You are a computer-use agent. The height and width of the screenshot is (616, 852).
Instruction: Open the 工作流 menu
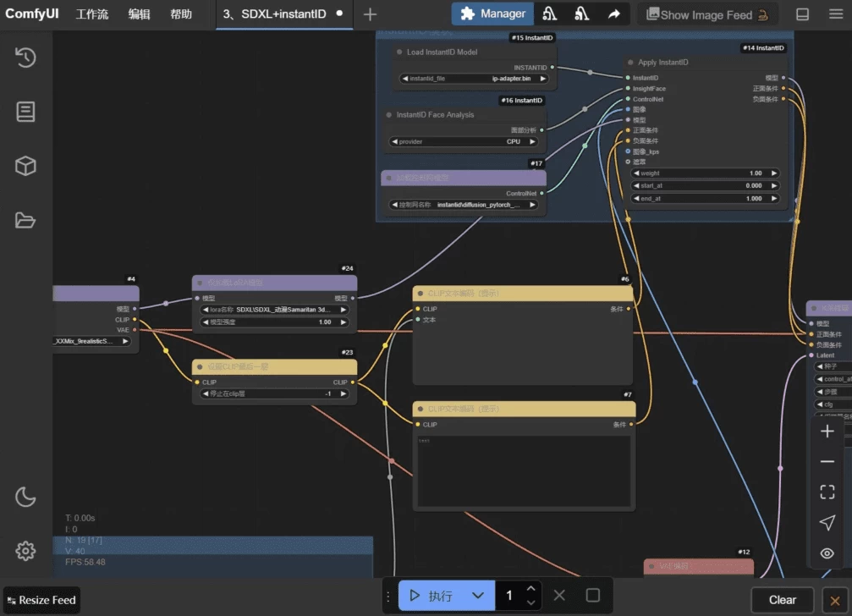point(92,14)
